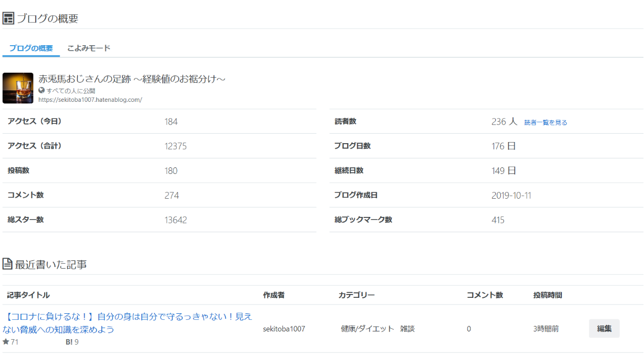Viewport: 644px width, 354px height.
Task: Click the 継続日数 label
Action: [349, 171]
